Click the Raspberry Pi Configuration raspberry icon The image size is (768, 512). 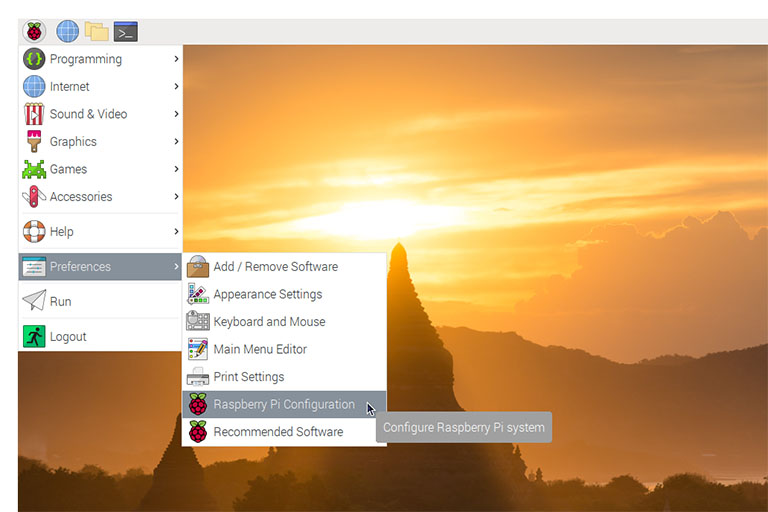click(x=198, y=404)
